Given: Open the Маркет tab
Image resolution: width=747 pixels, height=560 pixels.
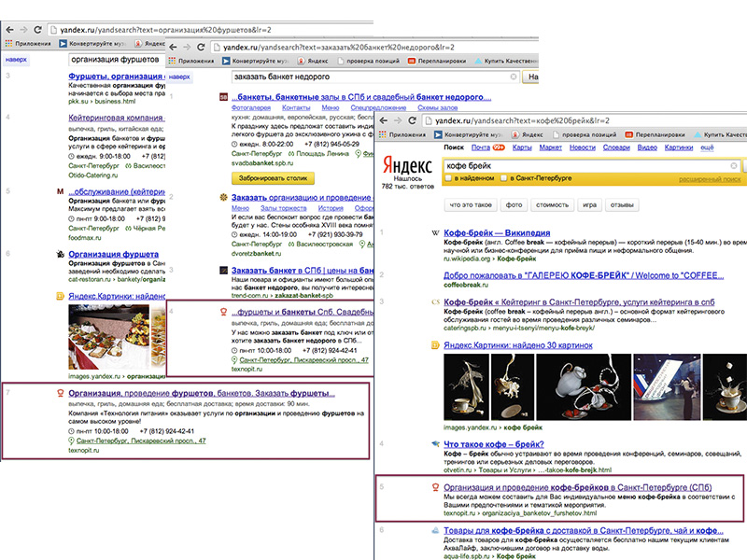Looking at the screenshot, I should [x=551, y=147].
